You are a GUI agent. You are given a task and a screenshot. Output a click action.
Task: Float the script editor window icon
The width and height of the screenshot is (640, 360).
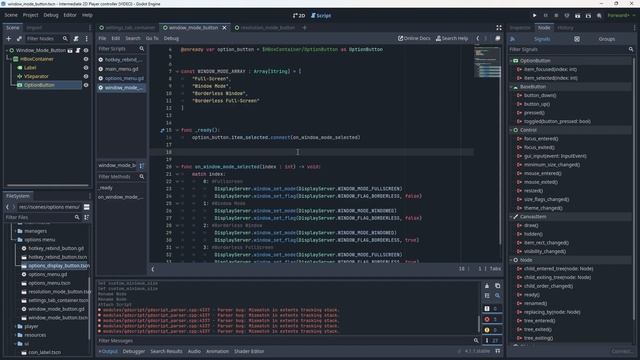point(498,38)
